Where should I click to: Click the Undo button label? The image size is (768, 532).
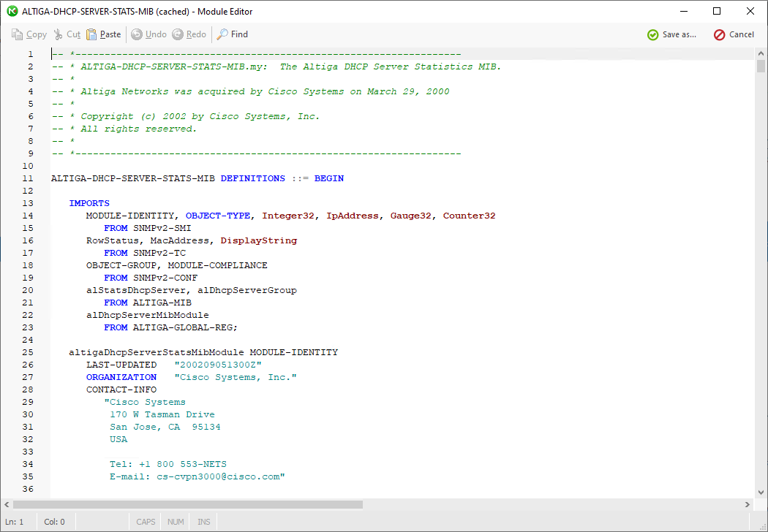pyautogui.click(x=156, y=34)
